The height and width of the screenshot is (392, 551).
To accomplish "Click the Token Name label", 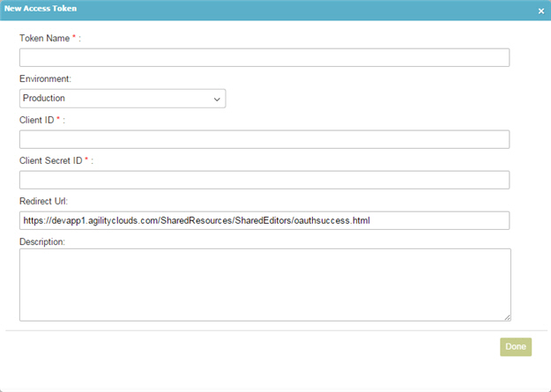I will tap(45, 38).
